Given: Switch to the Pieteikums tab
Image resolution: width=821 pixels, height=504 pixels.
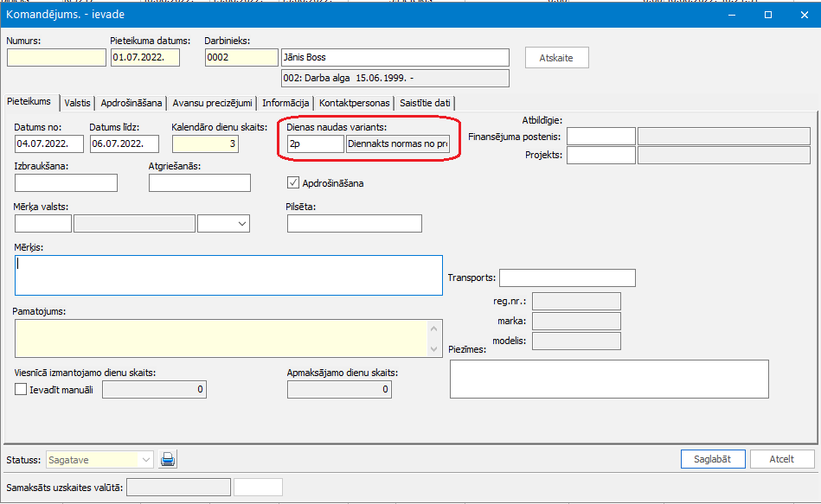Looking at the screenshot, I should tap(29, 101).
